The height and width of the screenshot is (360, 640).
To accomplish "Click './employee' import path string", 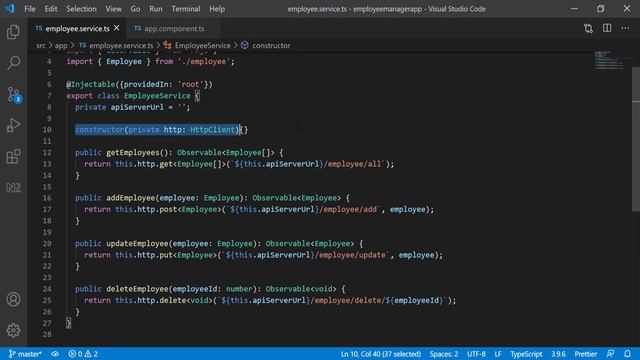I will click(x=204, y=62).
